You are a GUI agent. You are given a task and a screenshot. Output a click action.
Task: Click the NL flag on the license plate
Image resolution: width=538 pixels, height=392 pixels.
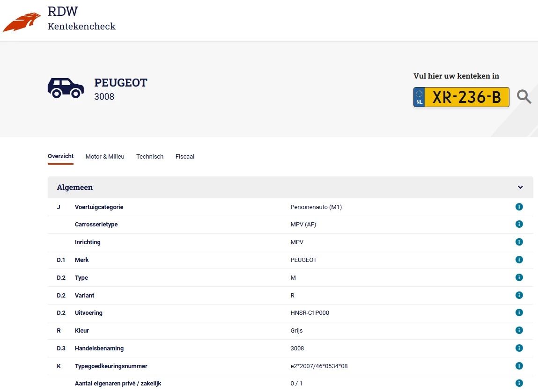(x=419, y=97)
